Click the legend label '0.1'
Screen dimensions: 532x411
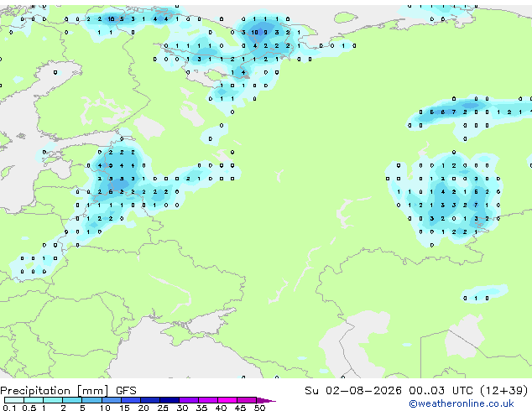pyautogui.click(x=9, y=408)
